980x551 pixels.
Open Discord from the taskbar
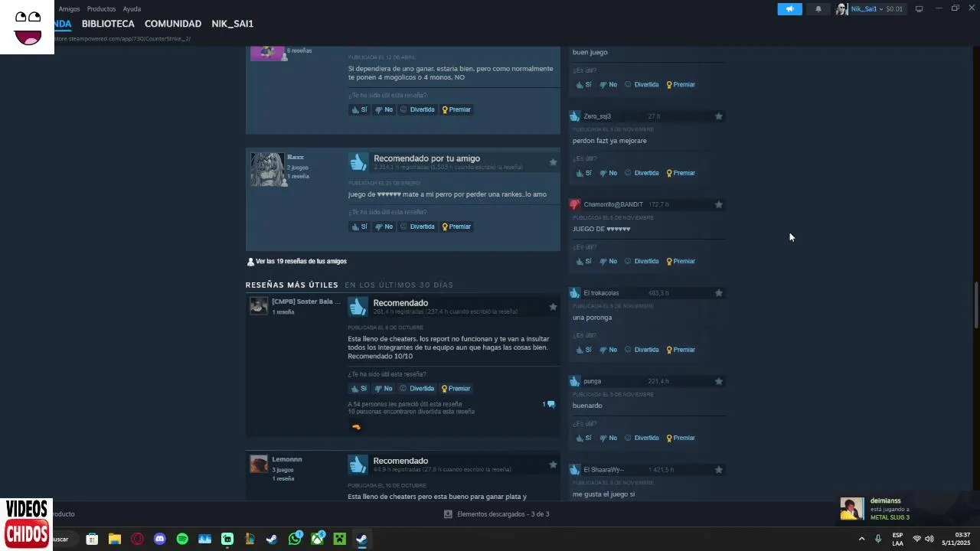click(x=160, y=539)
